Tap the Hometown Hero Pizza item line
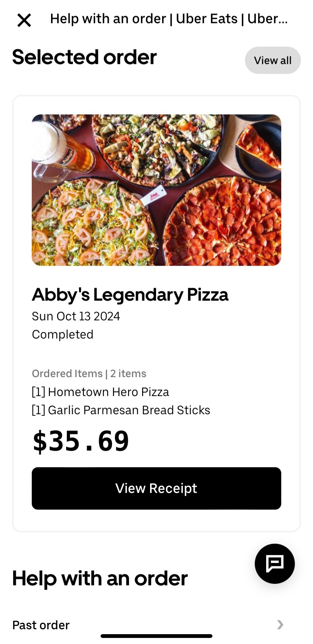The width and height of the screenshot is (313, 644). click(x=101, y=392)
